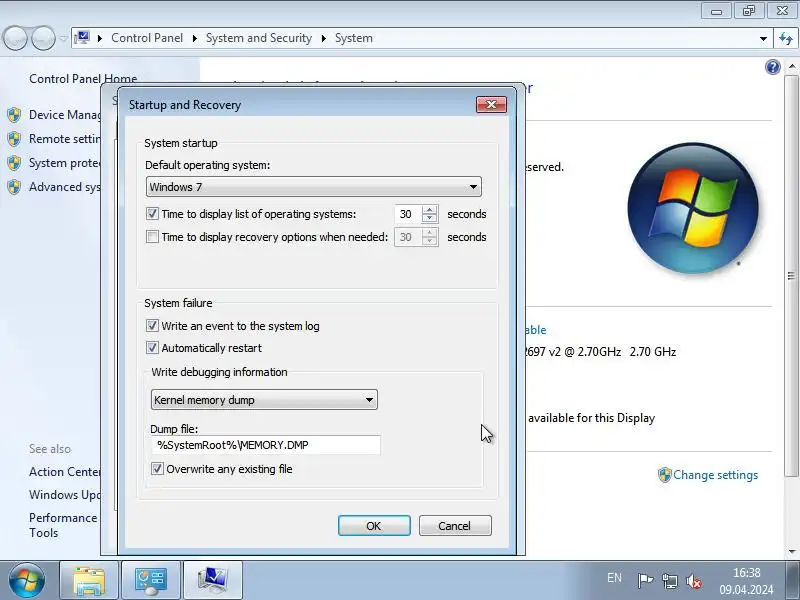
Task: Open the Windows Update link
Action: pos(65,494)
